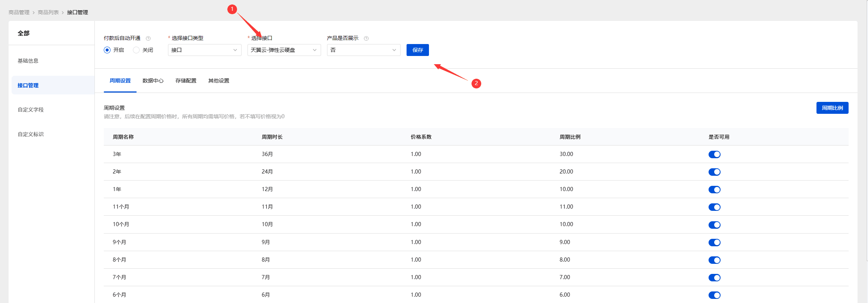This screenshot has height=303, width=868.
Task: Toggle availability switch for 10个月 row
Action: 715,225
